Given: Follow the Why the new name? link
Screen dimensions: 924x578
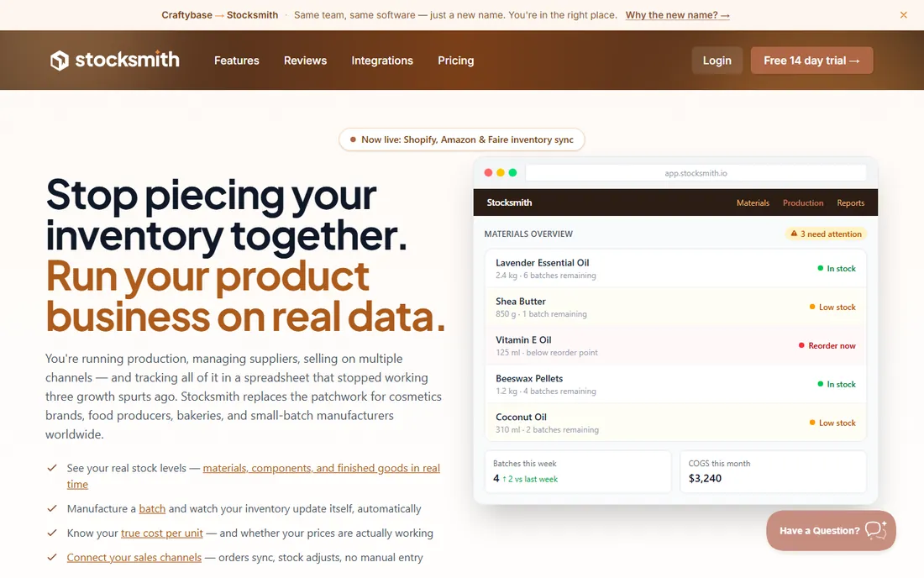Looking at the screenshot, I should tap(677, 15).
